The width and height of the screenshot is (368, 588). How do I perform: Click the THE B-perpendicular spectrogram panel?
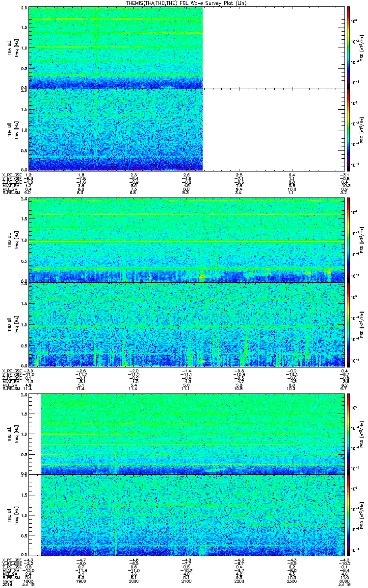coord(185,434)
